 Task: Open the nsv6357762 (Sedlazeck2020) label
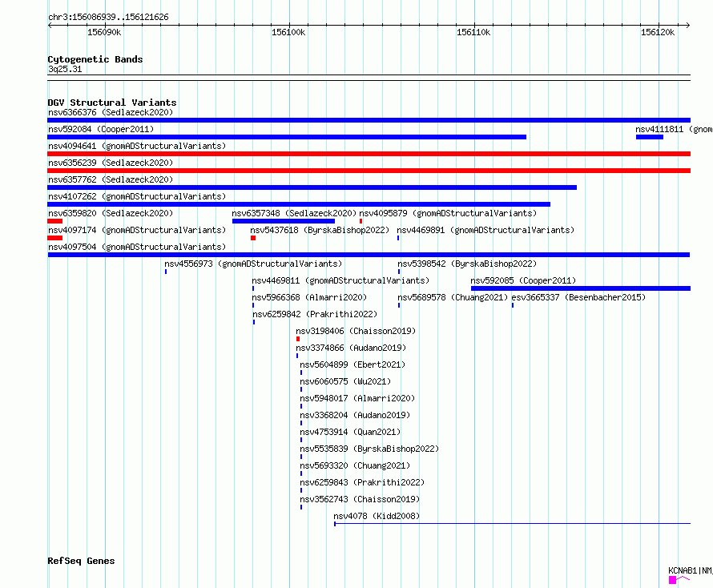(x=111, y=179)
